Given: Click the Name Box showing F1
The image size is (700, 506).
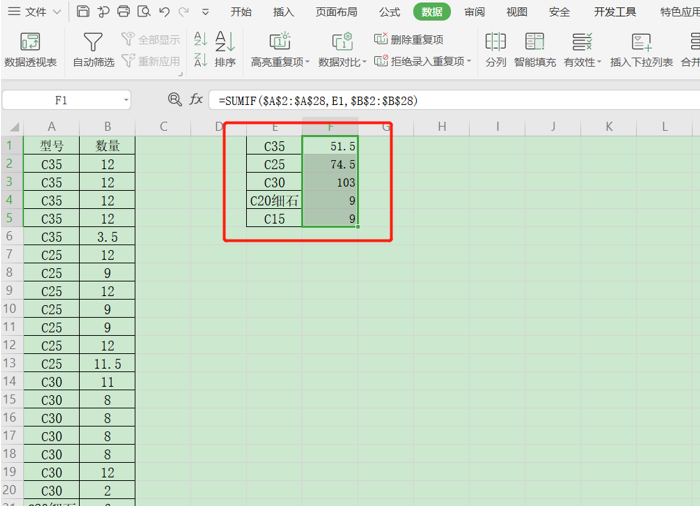Looking at the screenshot, I should click(61, 100).
